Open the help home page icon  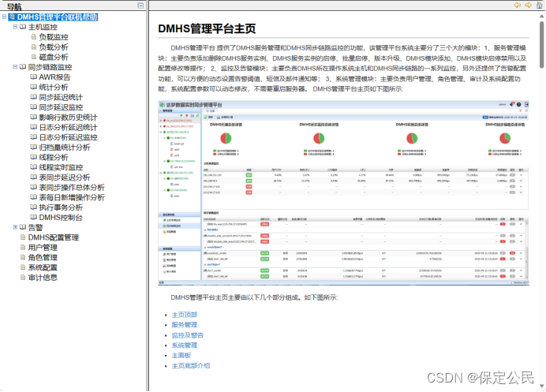[539, 5]
